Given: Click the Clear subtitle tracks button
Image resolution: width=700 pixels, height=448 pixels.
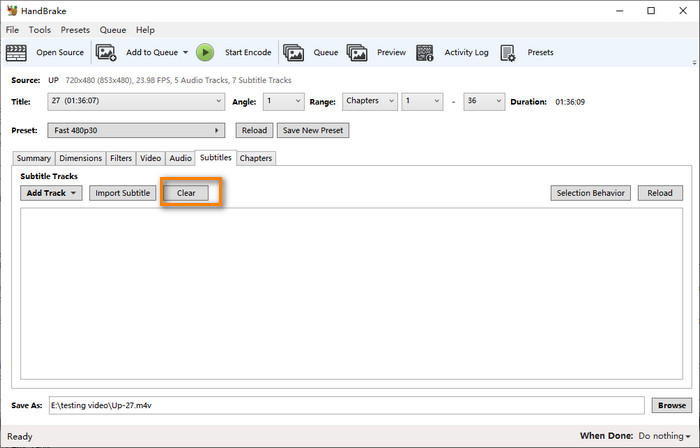Looking at the screenshot, I should pyautogui.click(x=186, y=193).
